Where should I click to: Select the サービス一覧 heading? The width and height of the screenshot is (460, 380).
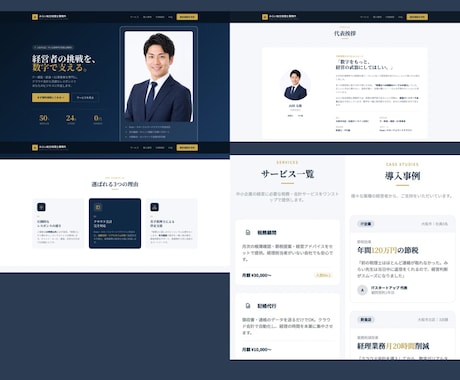[287, 174]
